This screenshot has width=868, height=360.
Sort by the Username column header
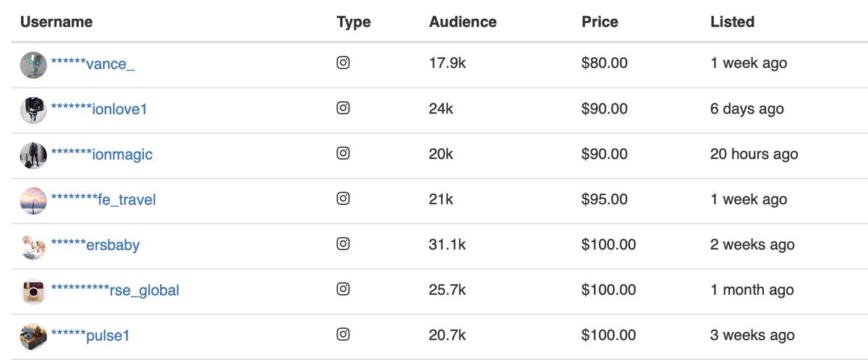56,22
